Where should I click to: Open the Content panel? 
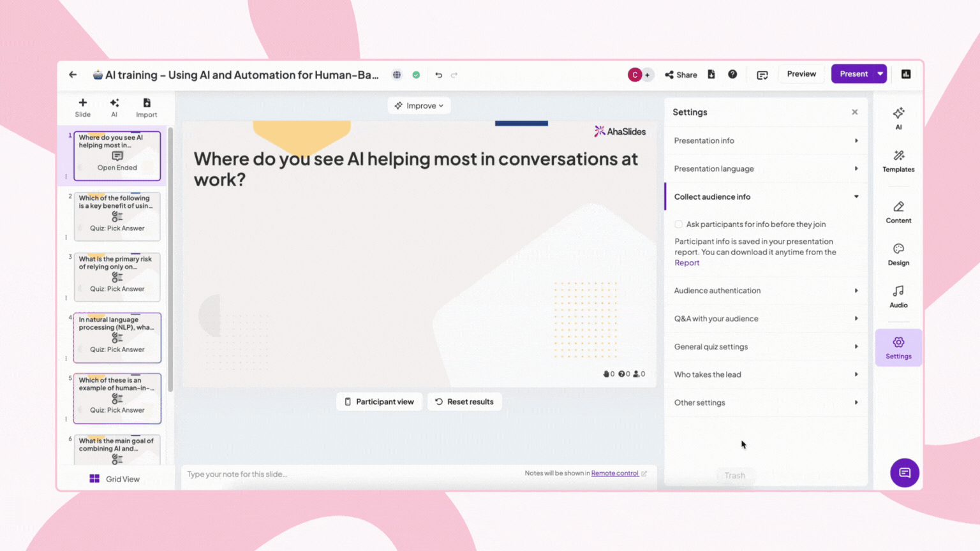[x=898, y=212]
